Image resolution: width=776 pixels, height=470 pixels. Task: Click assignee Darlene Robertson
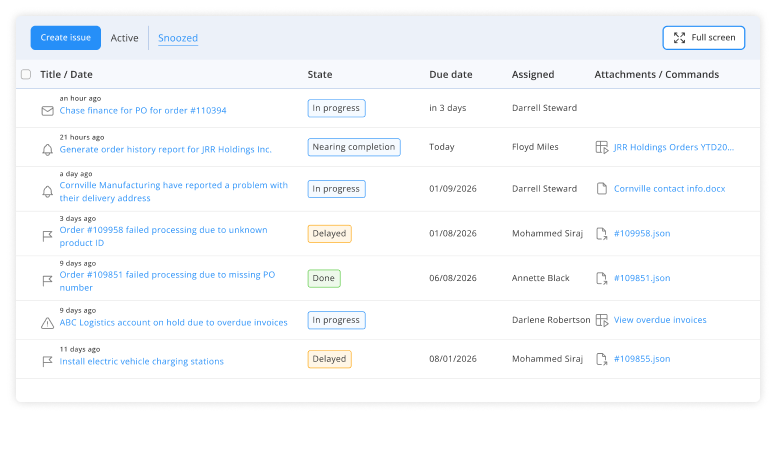[551, 320]
